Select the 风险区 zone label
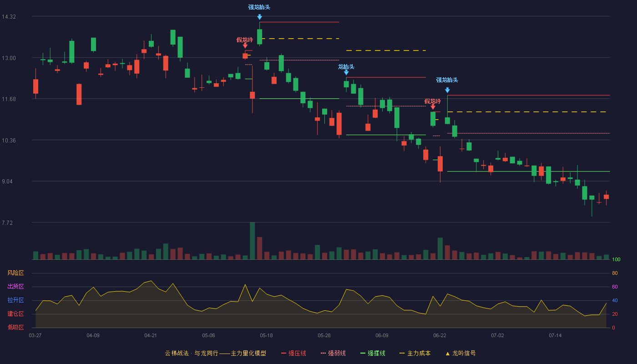The height and width of the screenshot is (364, 637). point(15,273)
